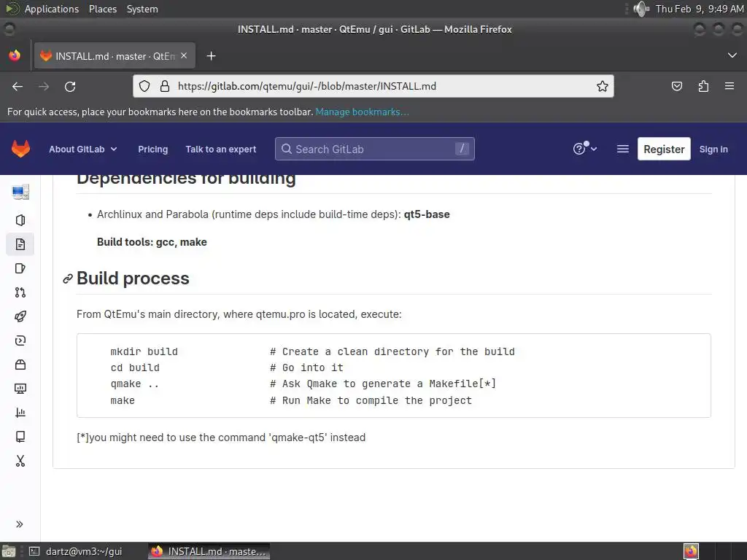Open CI/CD rocket icon in sidebar

(20, 316)
